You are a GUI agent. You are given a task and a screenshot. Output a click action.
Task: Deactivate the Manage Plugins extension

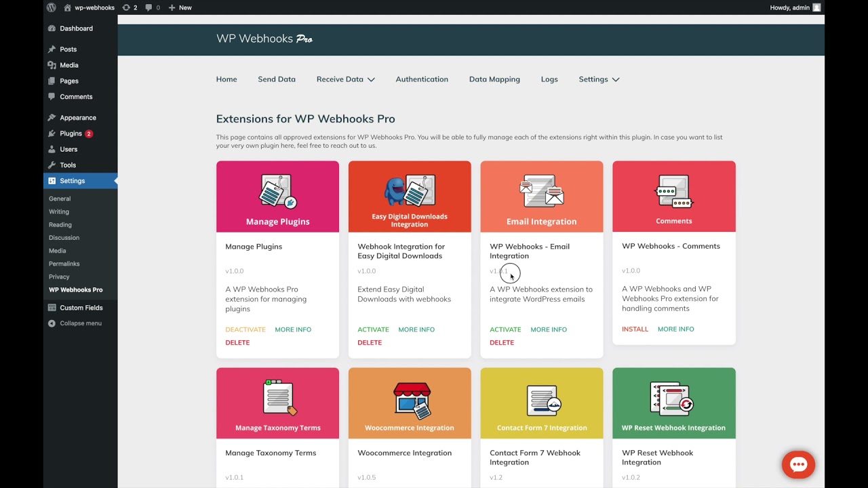245,329
